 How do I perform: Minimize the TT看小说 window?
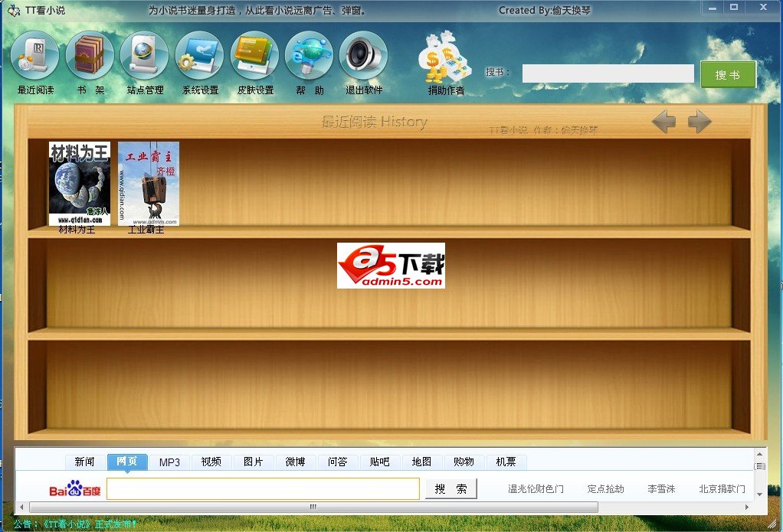(x=713, y=8)
